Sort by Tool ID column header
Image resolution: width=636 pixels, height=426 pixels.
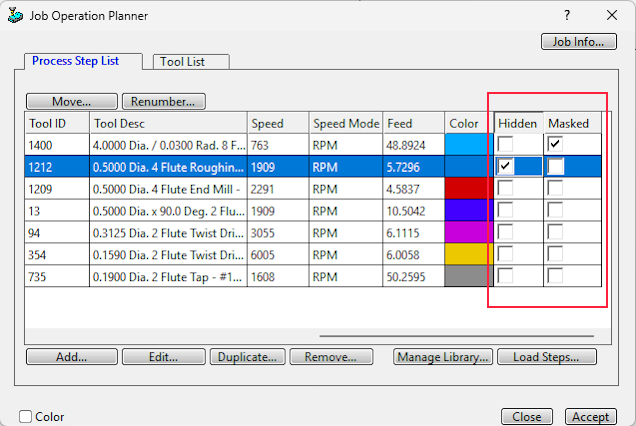(57, 123)
